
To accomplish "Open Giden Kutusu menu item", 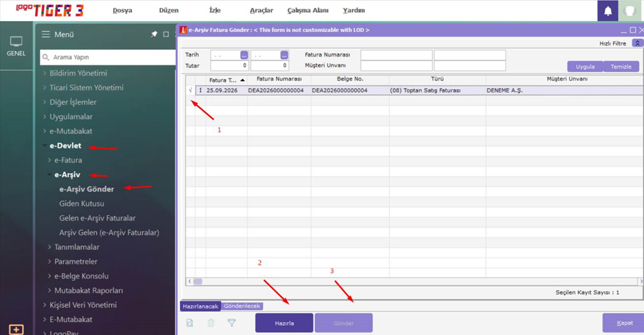I will 81,204.
